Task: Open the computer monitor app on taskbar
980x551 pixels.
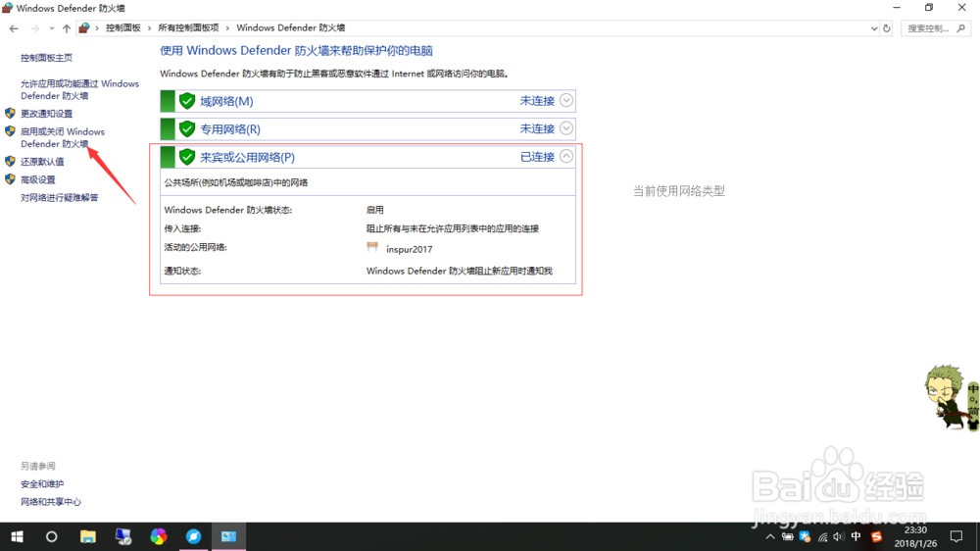Action: click(123, 536)
